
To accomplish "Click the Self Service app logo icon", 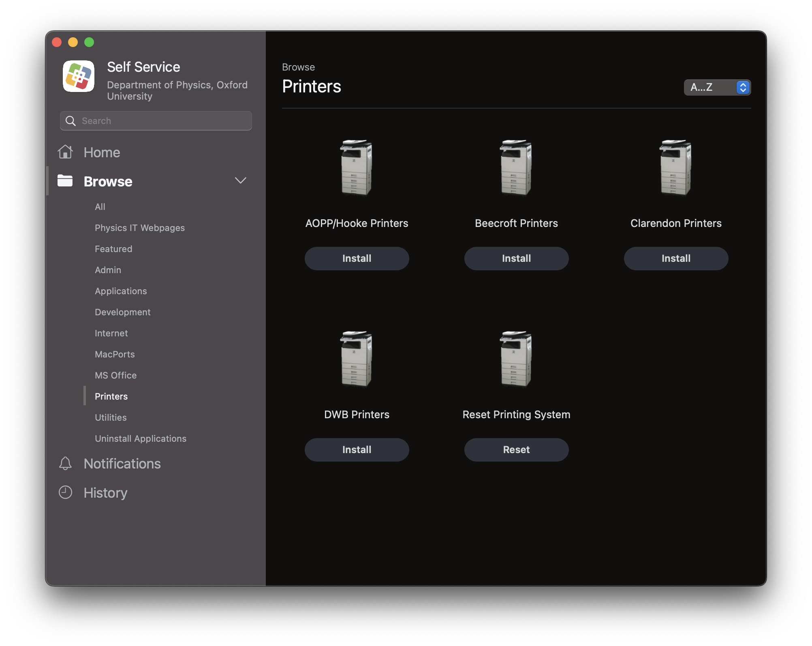I will [79, 76].
